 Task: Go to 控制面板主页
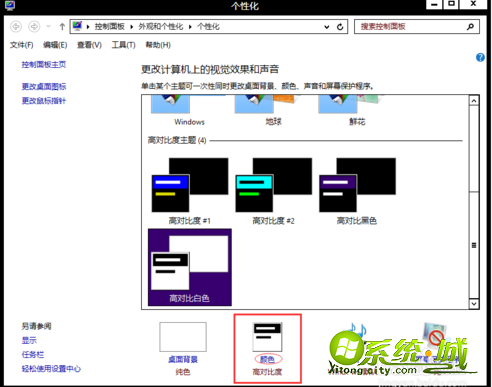(44, 64)
